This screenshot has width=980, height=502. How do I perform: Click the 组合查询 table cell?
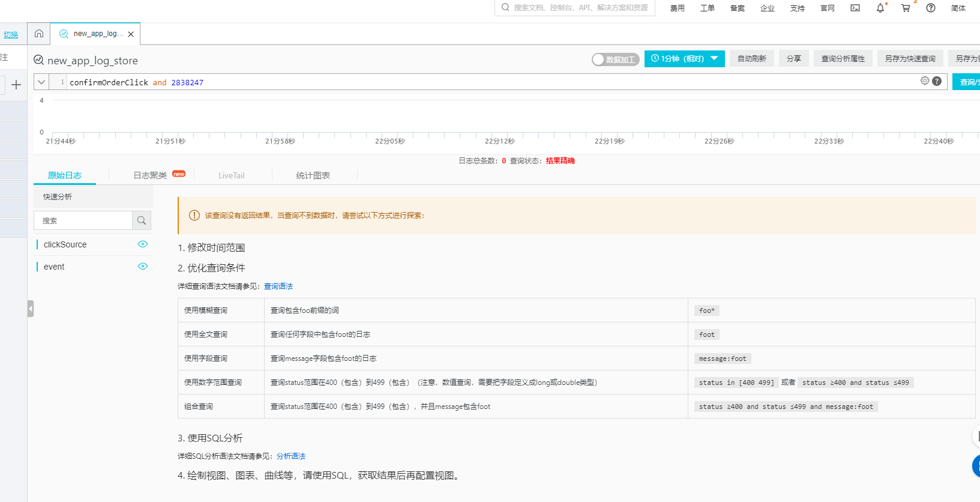[x=221, y=407]
